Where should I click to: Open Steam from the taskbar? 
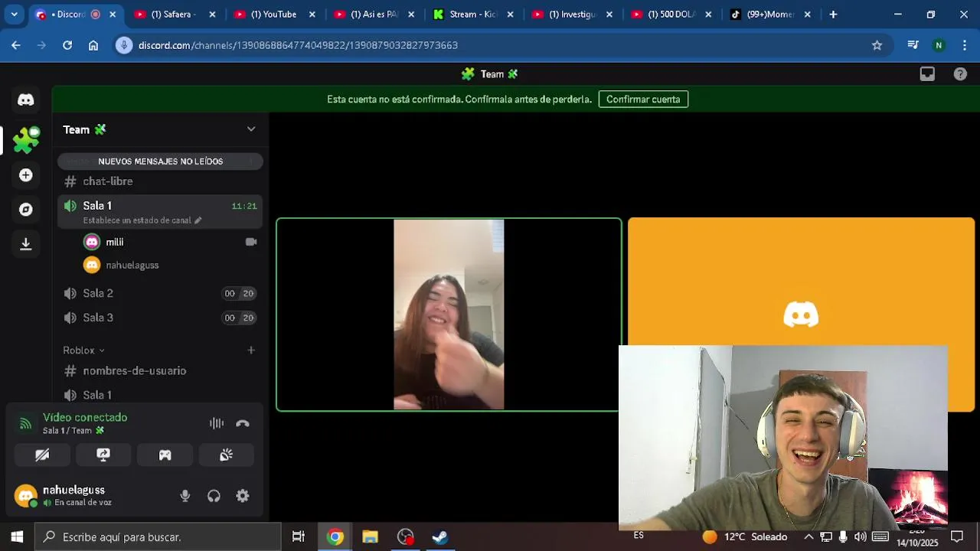[x=440, y=537]
